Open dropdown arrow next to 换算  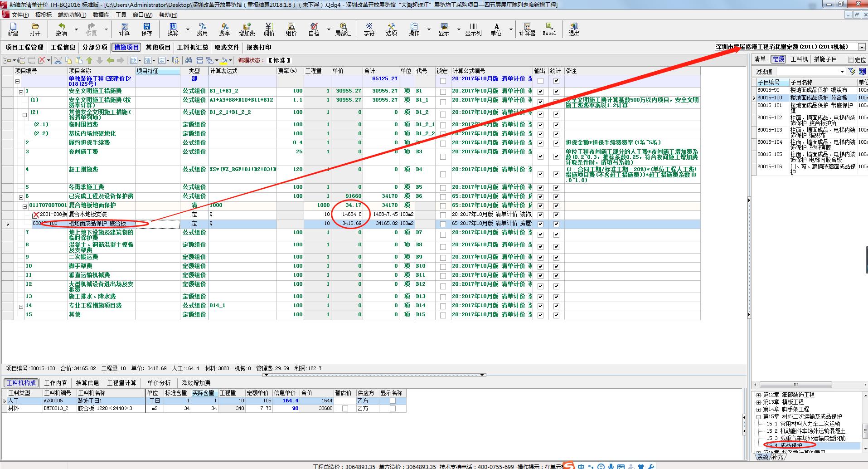click(x=187, y=29)
